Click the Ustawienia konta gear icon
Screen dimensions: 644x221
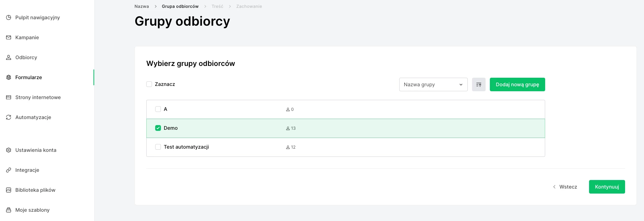pyautogui.click(x=9, y=150)
